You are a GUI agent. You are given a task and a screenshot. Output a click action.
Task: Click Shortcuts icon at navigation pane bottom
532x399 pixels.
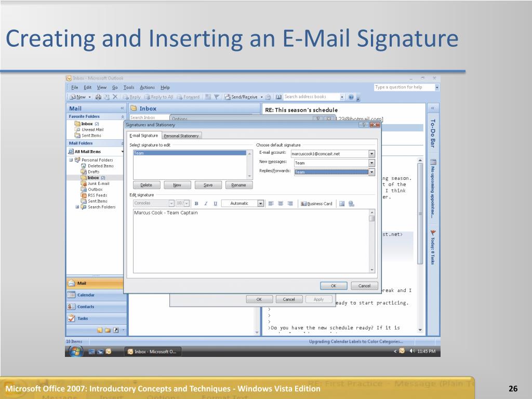point(116,330)
